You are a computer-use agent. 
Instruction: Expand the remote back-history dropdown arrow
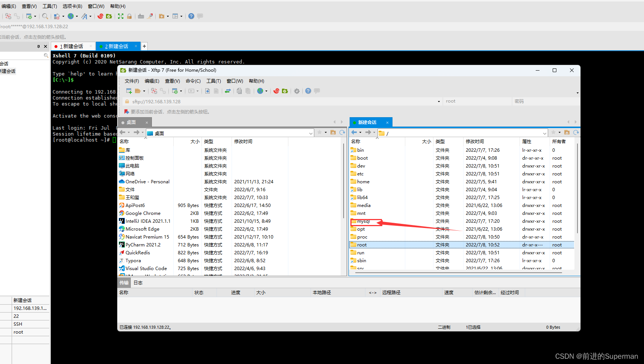coord(360,132)
